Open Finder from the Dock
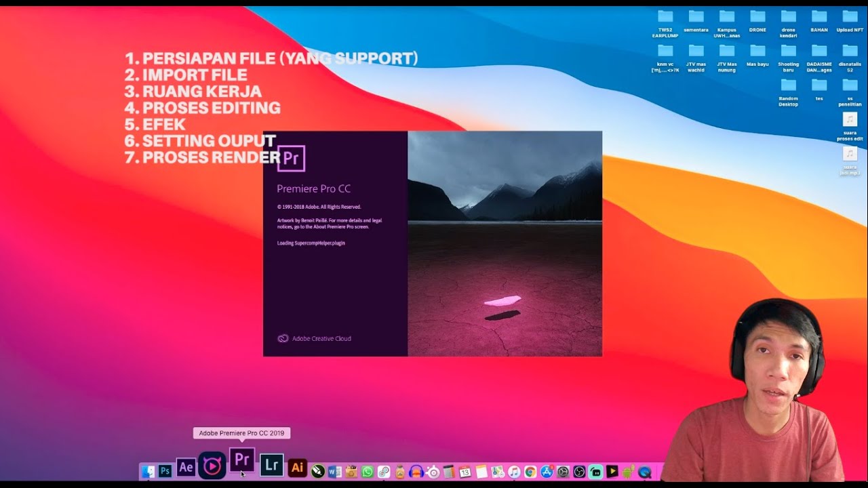 [x=148, y=470]
